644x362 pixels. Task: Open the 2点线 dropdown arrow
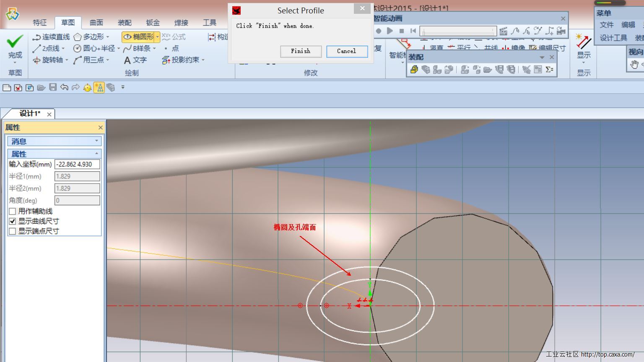click(x=63, y=49)
